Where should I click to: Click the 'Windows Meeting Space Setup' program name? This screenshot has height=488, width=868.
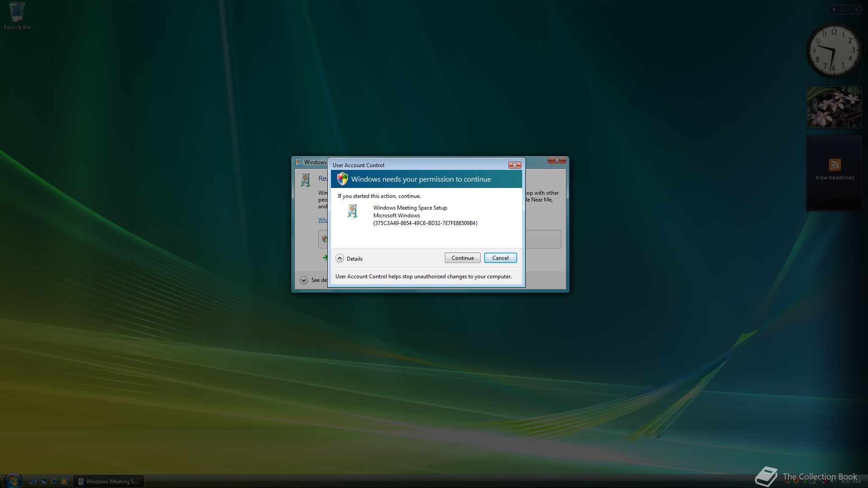pyautogui.click(x=410, y=208)
